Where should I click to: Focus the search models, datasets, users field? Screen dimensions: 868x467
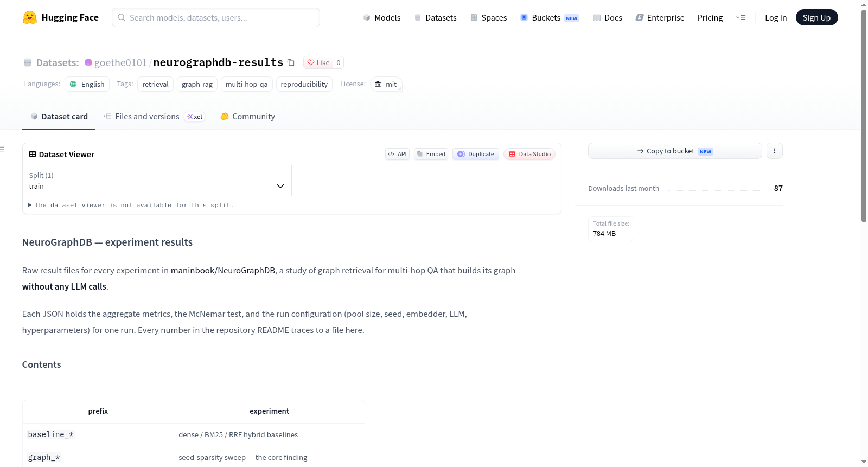[x=216, y=17]
